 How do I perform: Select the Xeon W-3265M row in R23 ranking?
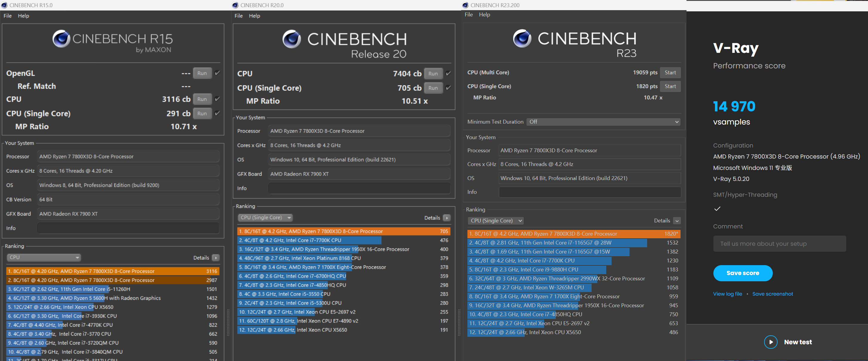[x=574, y=288]
